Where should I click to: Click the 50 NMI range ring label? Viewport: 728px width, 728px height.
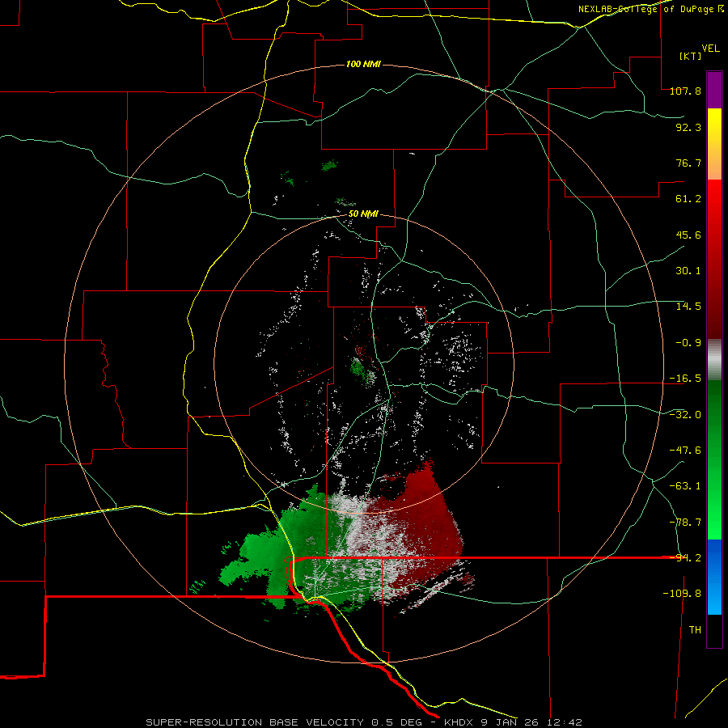pos(363,214)
